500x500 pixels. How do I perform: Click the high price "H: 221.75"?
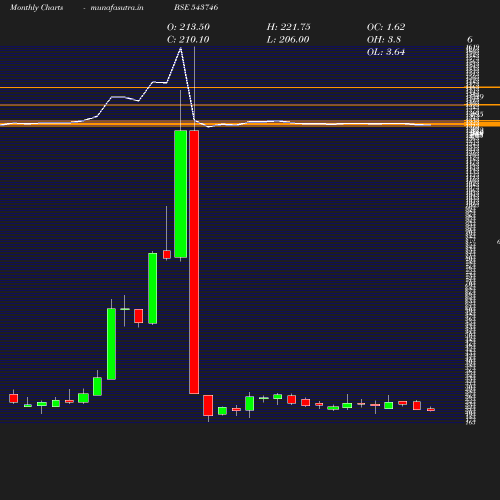click(289, 27)
